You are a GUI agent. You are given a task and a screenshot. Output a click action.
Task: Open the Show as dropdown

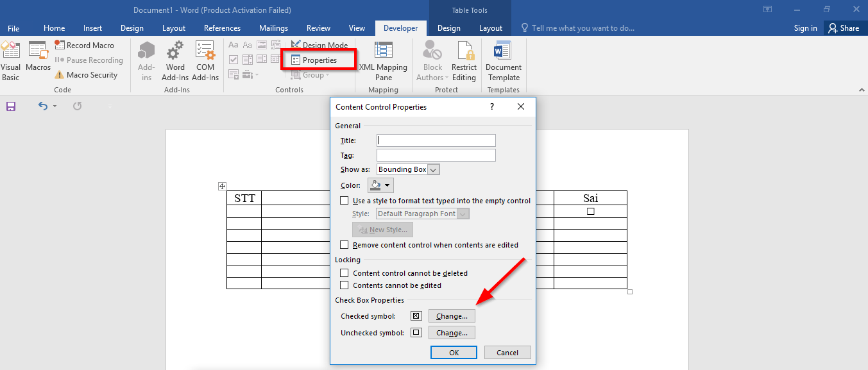[x=434, y=169]
